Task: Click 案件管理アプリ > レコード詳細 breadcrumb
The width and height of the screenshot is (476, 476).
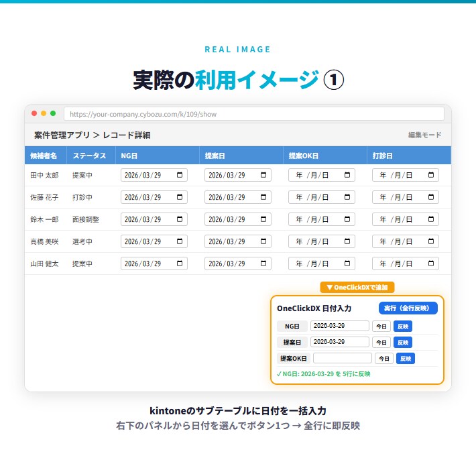Action: (x=93, y=135)
